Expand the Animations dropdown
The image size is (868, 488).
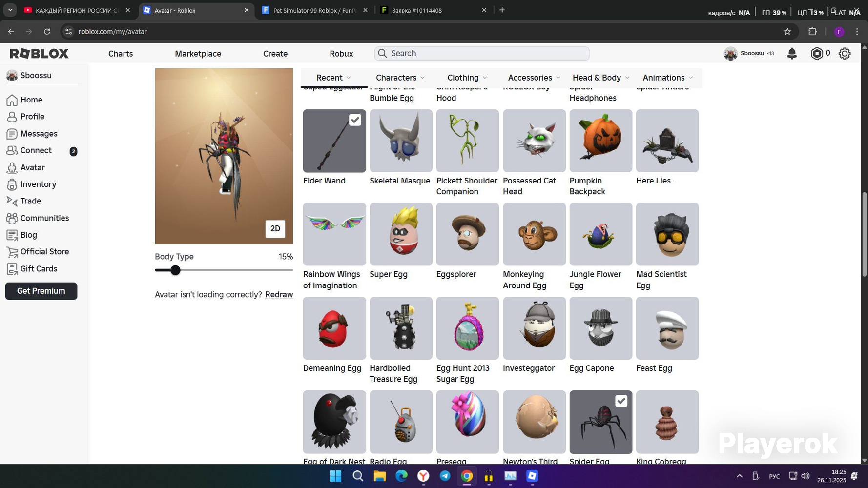coord(668,78)
